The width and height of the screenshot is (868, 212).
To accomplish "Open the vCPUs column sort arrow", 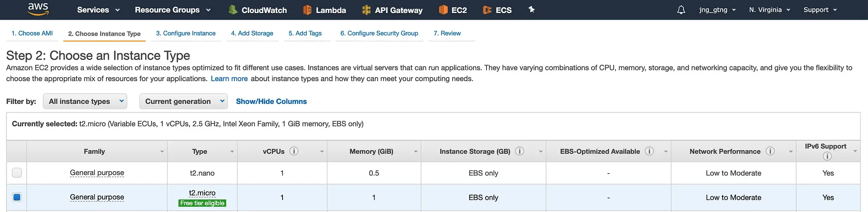I will [322, 152].
